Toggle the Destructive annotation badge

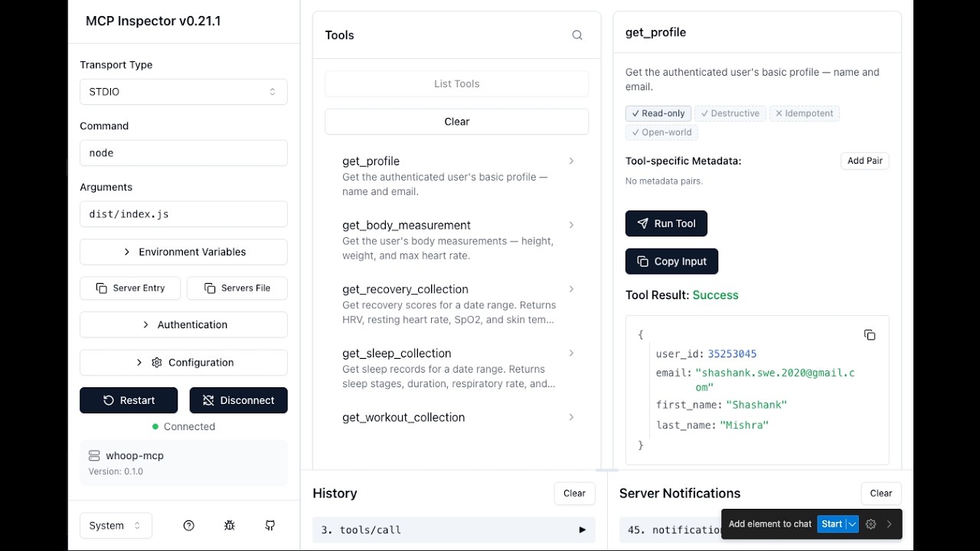730,113
